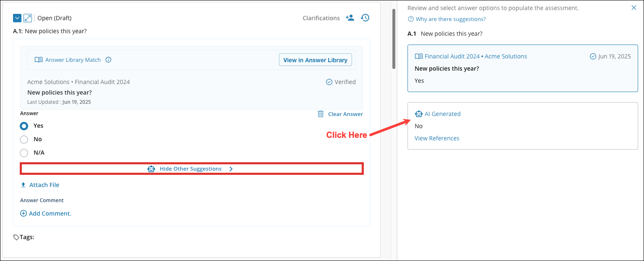Image resolution: width=644 pixels, height=261 pixels.
Task: Clear the answer using the trash icon
Action: click(x=321, y=114)
